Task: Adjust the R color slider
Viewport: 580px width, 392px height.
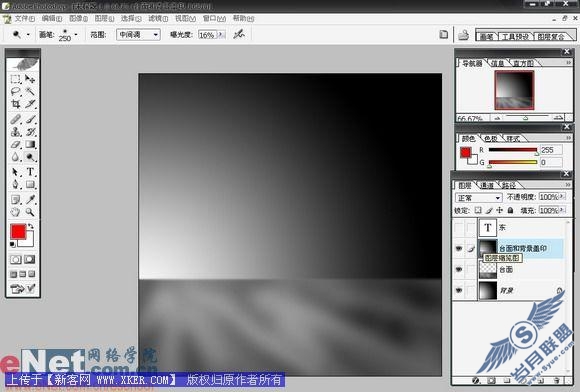Action: pos(513,150)
